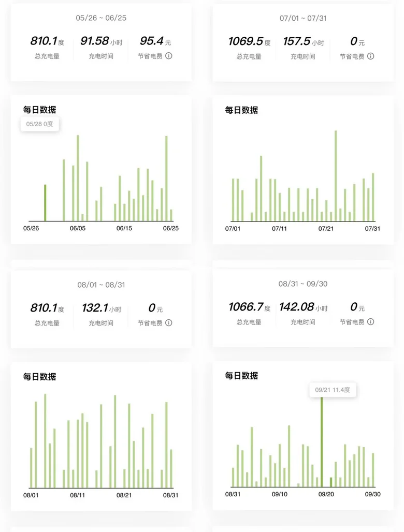Select the dark green highlighted bar in 05/26 chart

click(x=45, y=203)
